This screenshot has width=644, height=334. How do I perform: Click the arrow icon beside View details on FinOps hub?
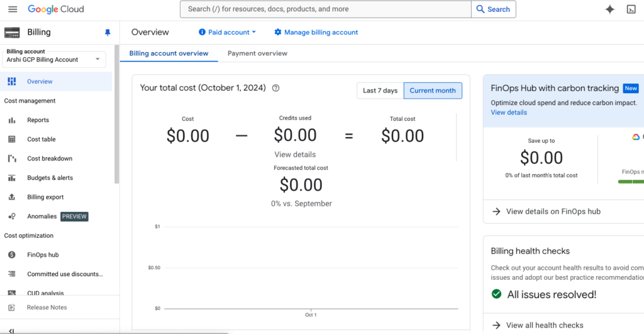coord(497,211)
